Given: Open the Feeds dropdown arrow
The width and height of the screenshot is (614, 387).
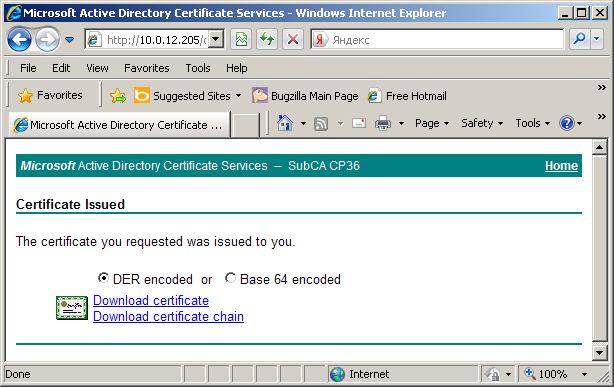Looking at the screenshot, I should coord(340,124).
